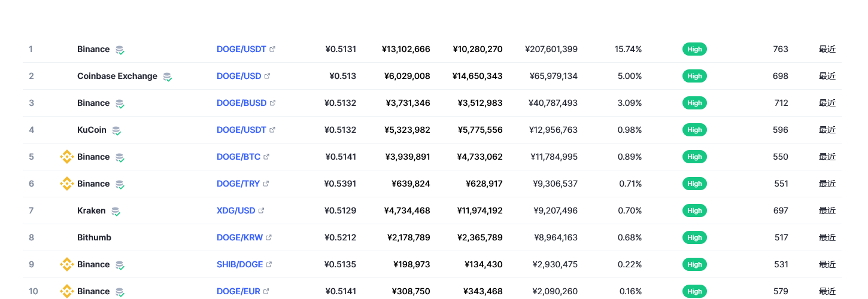Click the High badge in the 15.74% volume row
The height and width of the screenshot is (299, 868).
click(694, 49)
